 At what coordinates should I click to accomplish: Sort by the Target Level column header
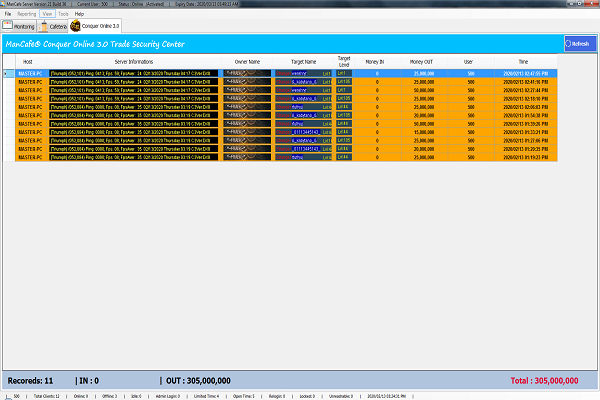(344, 62)
